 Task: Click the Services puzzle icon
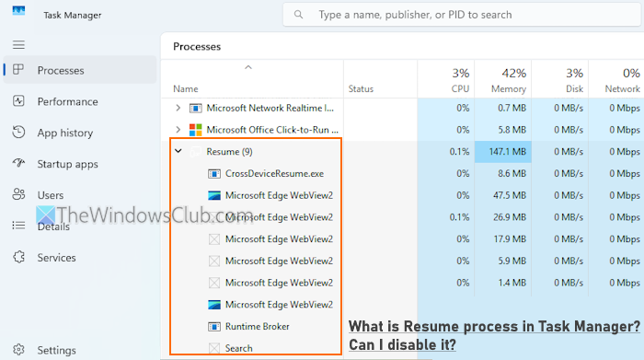18,257
